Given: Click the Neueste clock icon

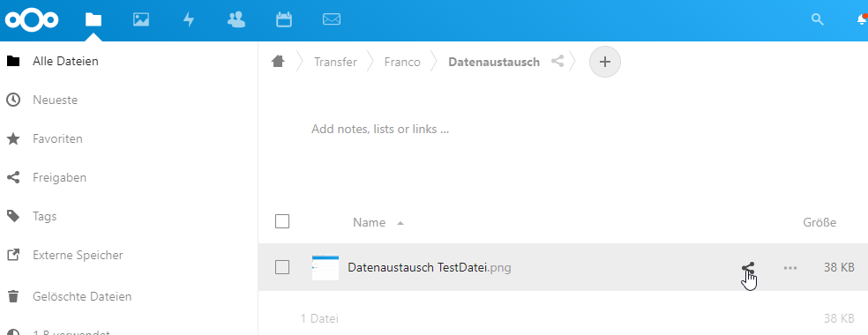Looking at the screenshot, I should point(12,100).
